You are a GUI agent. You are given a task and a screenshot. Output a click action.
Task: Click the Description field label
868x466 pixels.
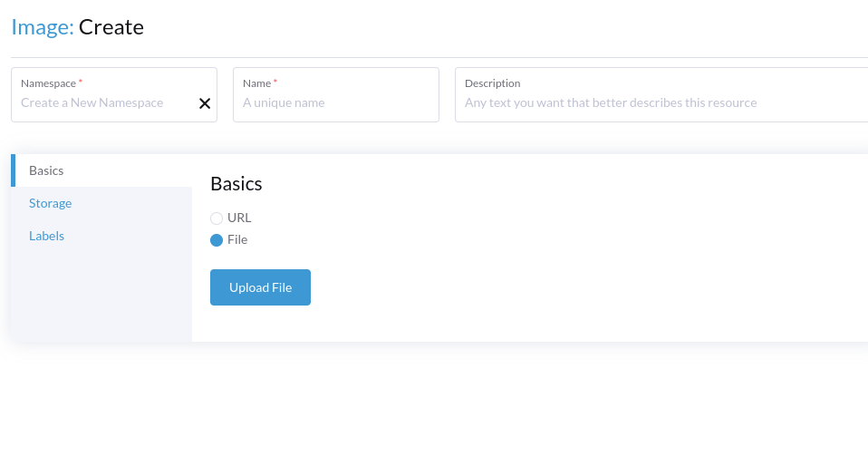tap(492, 83)
